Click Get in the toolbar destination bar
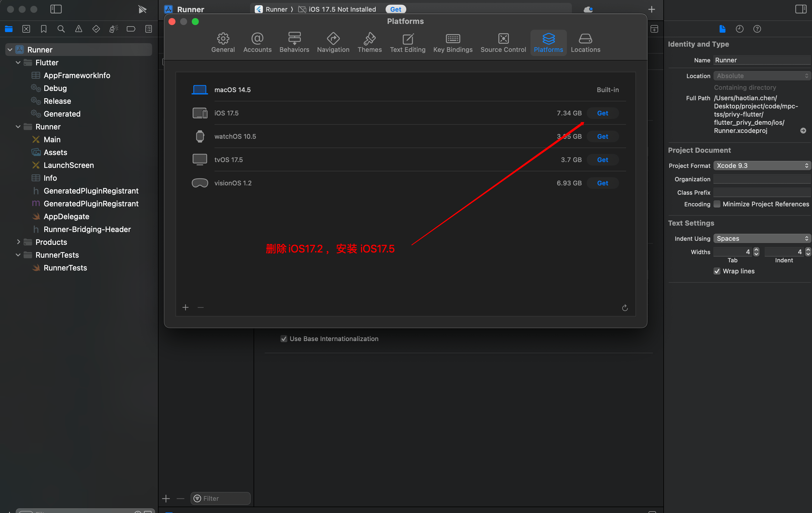 396,9
